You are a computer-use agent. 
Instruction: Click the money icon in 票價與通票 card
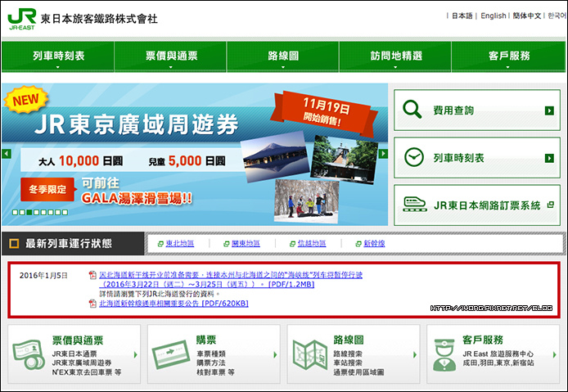pos(29,354)
